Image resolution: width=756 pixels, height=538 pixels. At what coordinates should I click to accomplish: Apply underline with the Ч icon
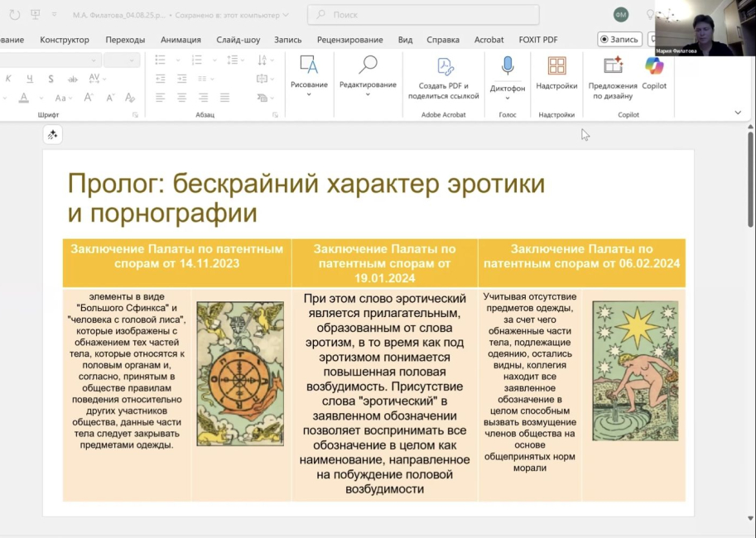click(x=30, y=79)
